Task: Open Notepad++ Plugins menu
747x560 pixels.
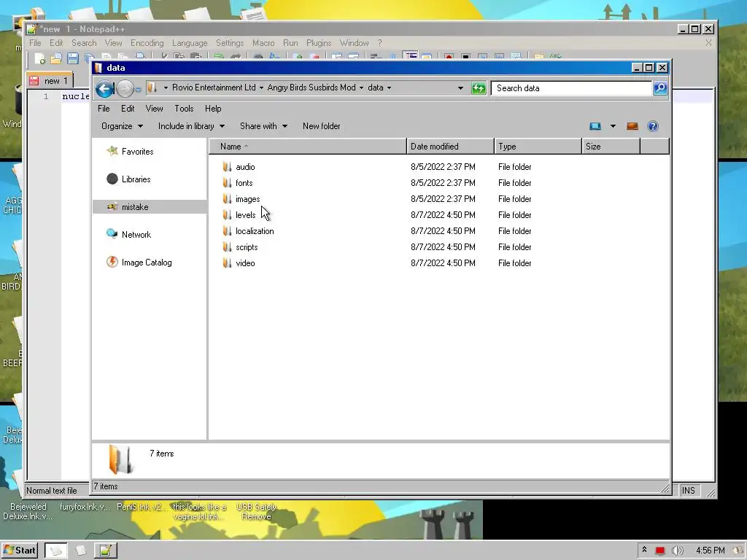Action: [319, 43]
